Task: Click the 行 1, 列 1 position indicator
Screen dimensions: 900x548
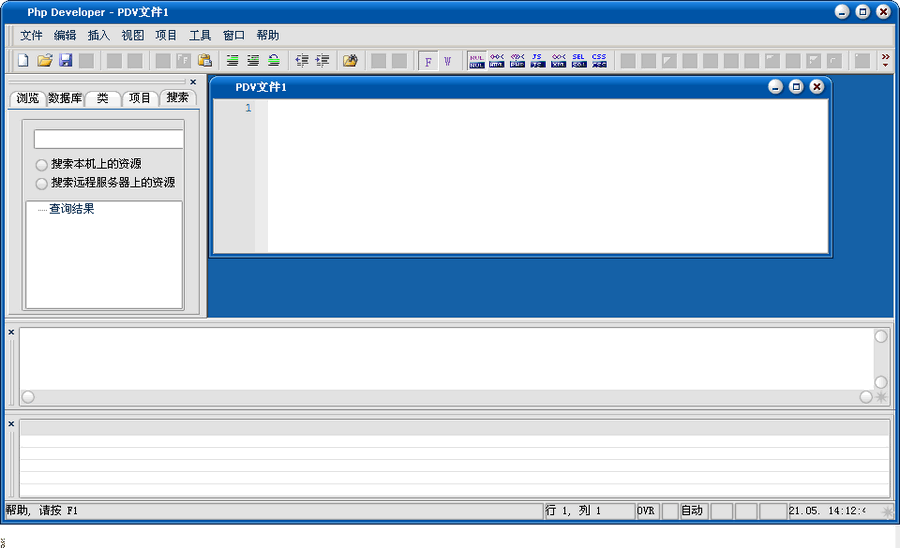Action: pos(588,511)
